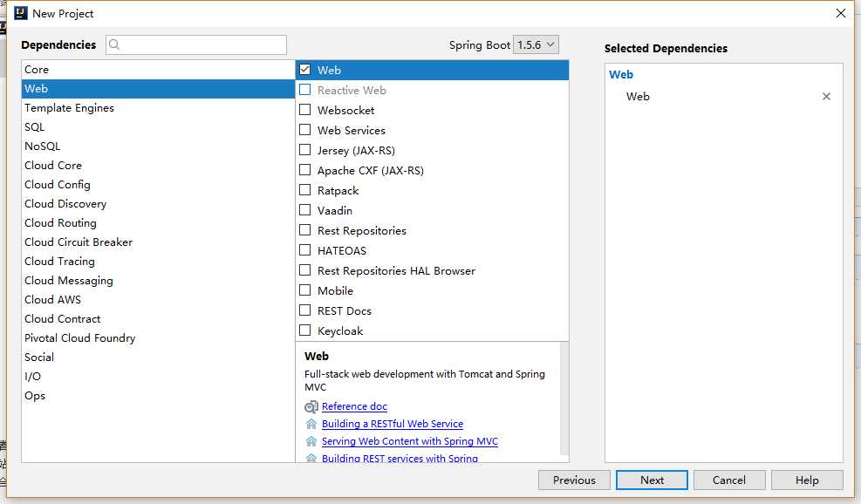Screen dimensions: 861x504
Task: Click home icon beside Building a RESTful Web Service
Action: coord(311,424)
